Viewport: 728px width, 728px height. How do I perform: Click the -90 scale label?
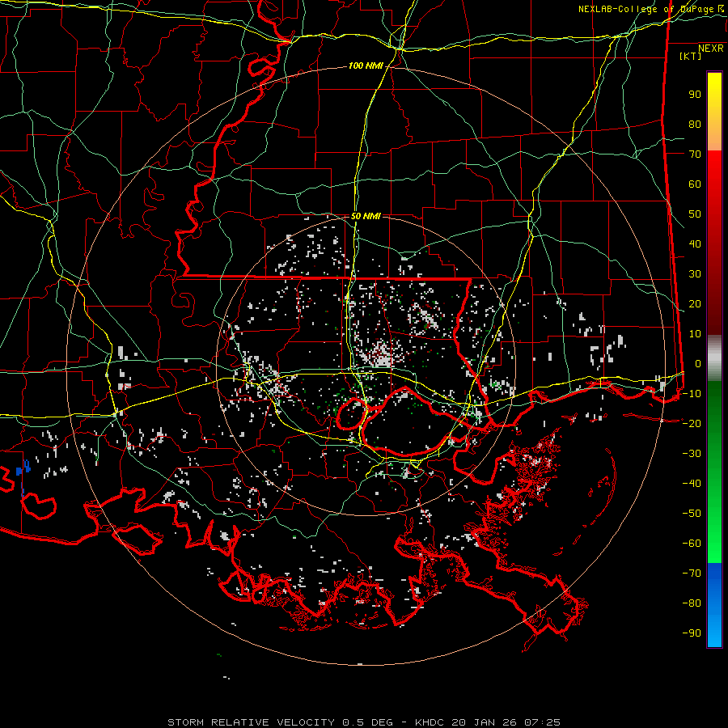692,633
